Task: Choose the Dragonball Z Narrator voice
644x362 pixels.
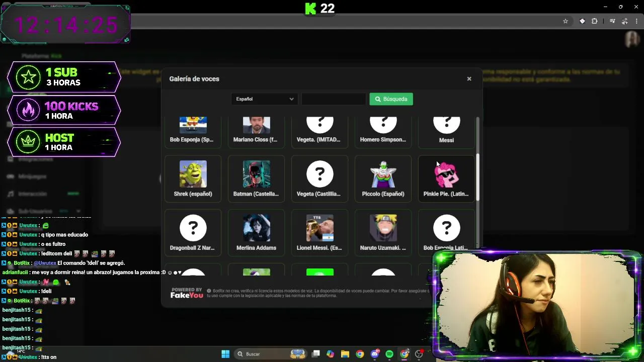Action: (193, 233)
